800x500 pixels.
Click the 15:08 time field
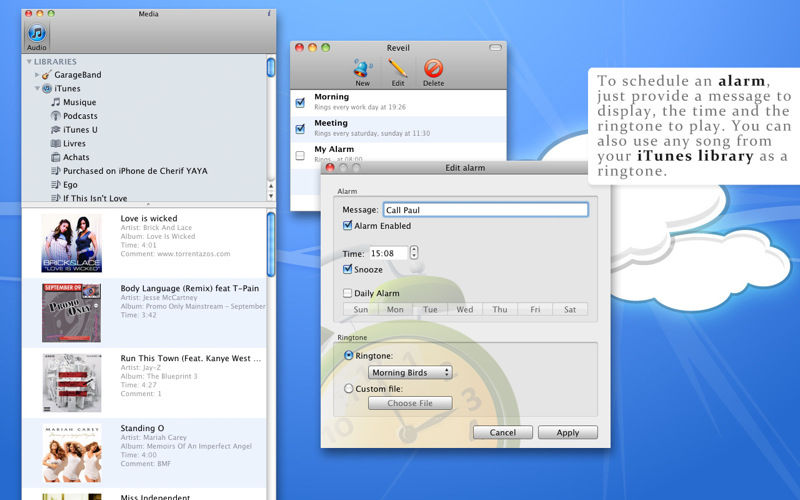pos(389,253)
